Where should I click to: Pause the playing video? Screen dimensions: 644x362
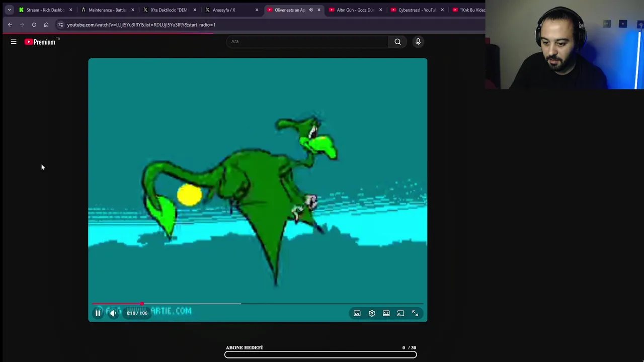(98, 313)
